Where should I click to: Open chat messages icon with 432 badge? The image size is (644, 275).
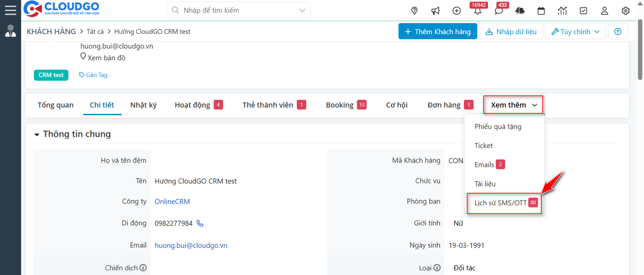[499, 11]
